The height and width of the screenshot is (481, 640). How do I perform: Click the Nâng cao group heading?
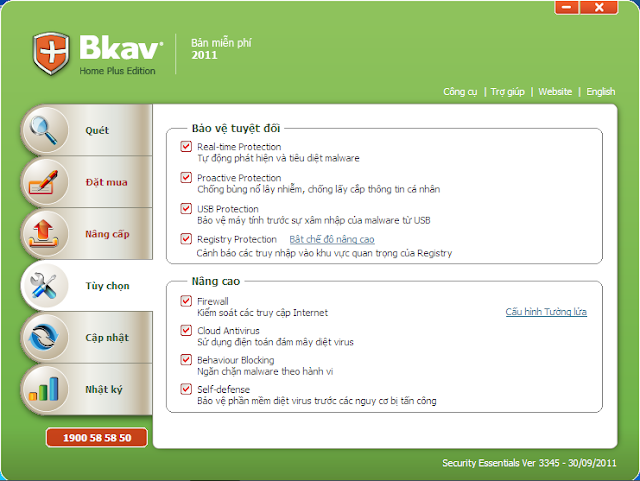216,281
